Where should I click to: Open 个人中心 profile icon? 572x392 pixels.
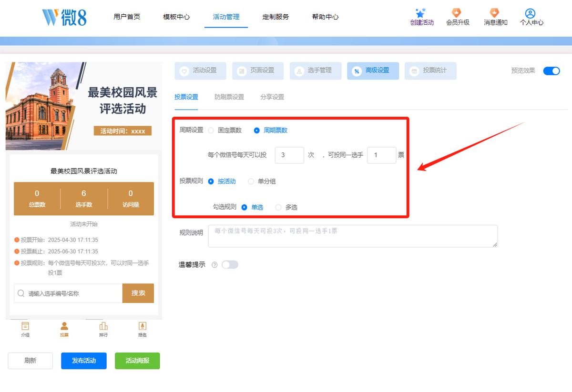[530, 13]
